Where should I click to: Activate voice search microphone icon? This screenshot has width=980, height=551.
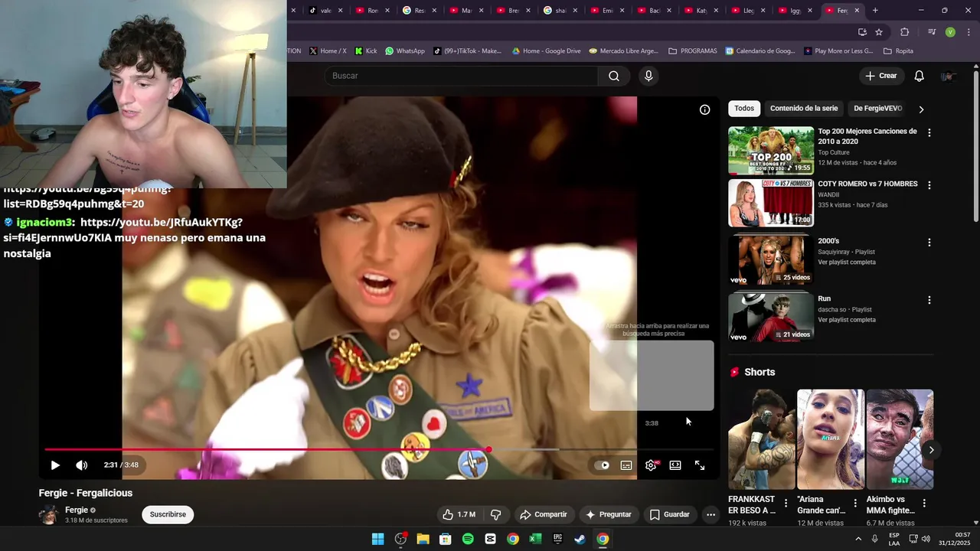pos(648,76)
